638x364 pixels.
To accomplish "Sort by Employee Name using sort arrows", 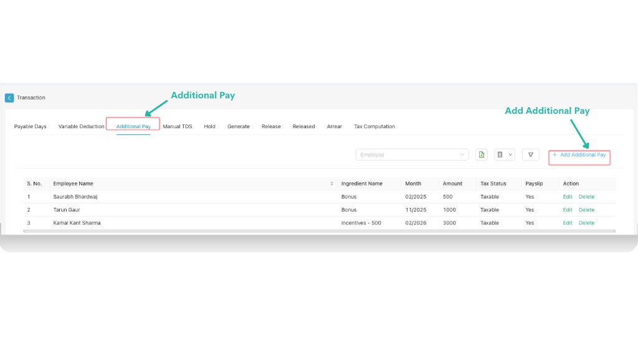I will pyautogui.click(x=331, y=184).
